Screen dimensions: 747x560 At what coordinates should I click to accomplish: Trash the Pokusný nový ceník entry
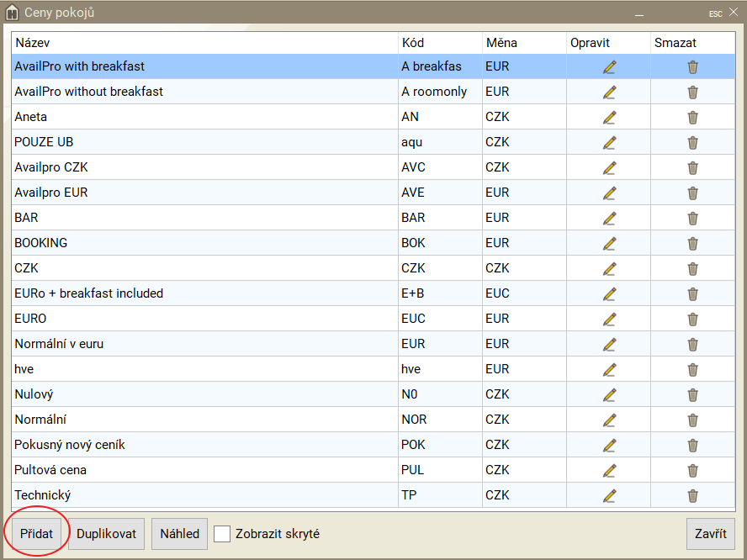(x=692, y=446)
